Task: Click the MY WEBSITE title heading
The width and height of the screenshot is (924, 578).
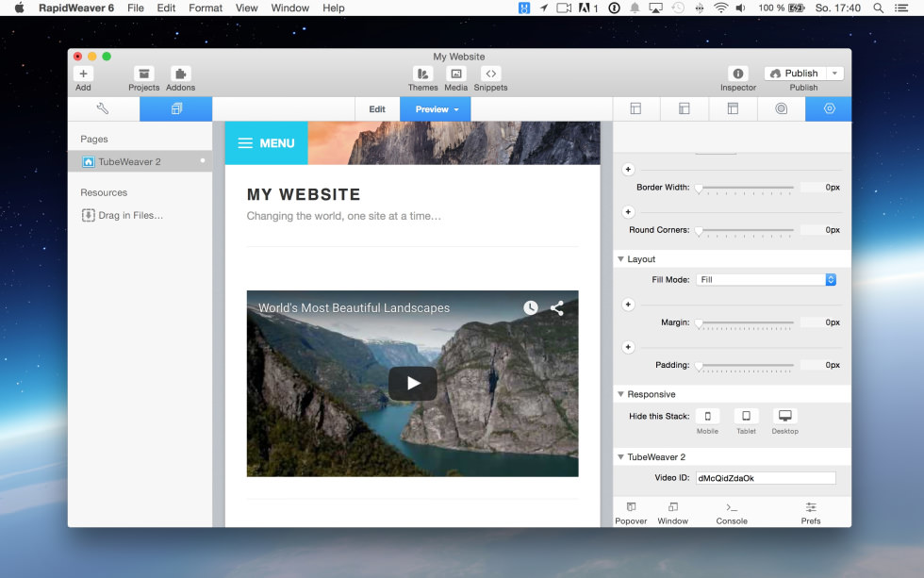Action: click(304, 194)
